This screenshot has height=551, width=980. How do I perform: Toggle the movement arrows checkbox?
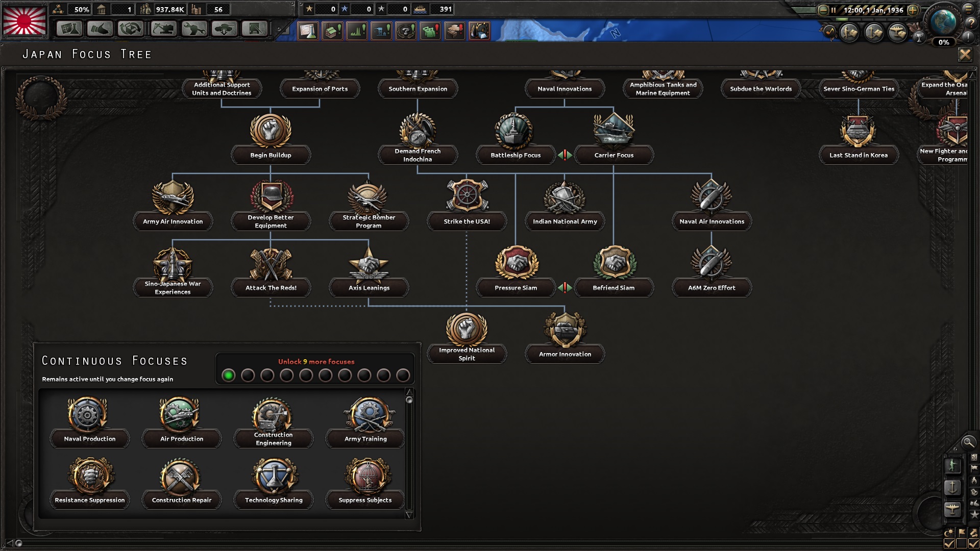974,544
